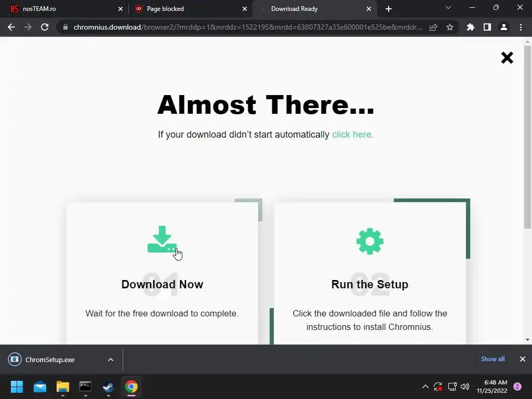Viewport: 532px width, 399px height.
Task: Close the Download Ready tab
Action: [369, 9]
